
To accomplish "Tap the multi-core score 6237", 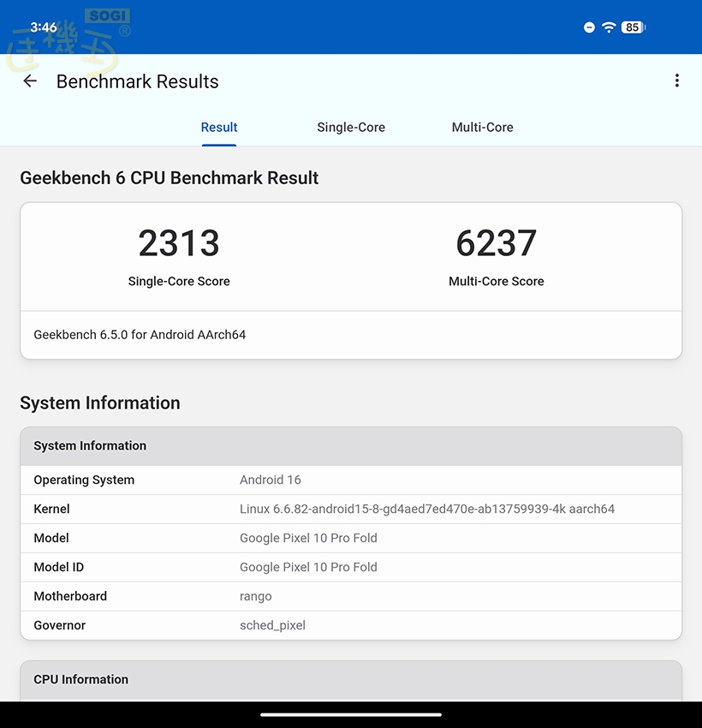I will click(497, 244).
